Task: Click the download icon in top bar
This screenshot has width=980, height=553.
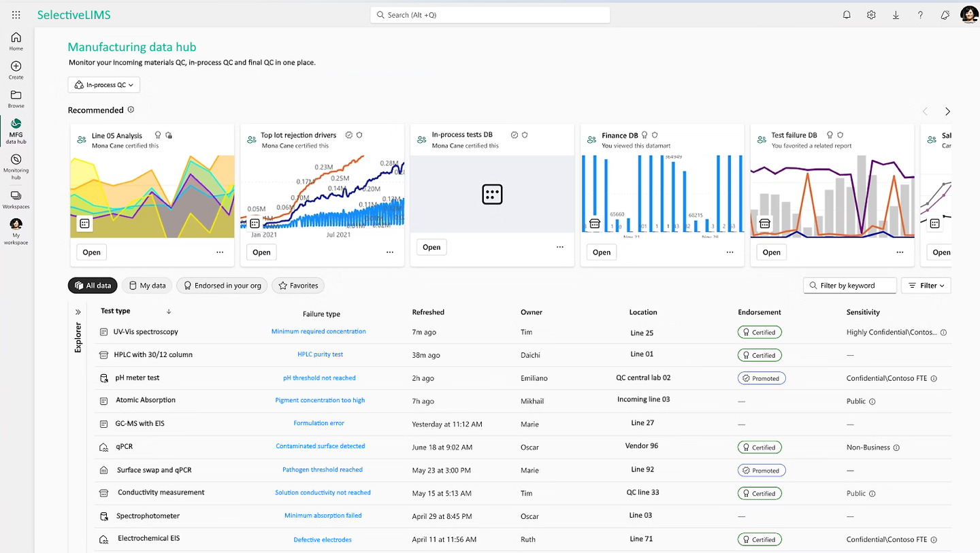Action: pos(896,15)
